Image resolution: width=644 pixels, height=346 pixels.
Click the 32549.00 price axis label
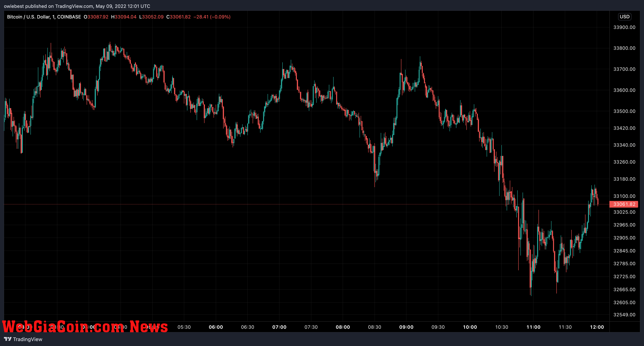624,315
